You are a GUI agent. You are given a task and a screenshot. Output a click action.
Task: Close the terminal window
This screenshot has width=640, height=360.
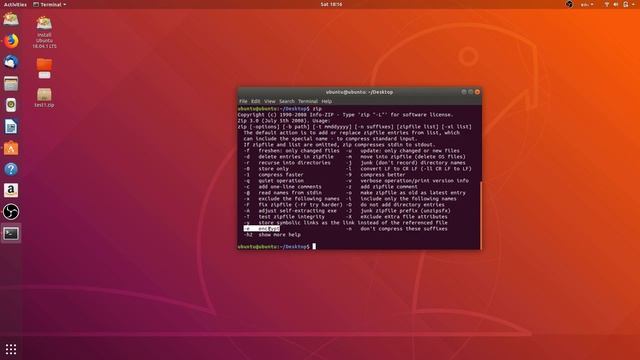click(478, 92)
